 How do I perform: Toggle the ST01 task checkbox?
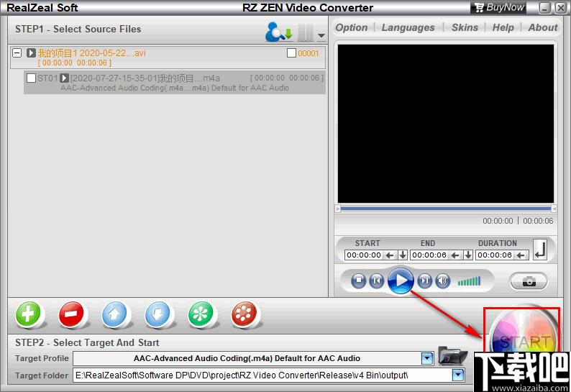(x=32, y=78)
